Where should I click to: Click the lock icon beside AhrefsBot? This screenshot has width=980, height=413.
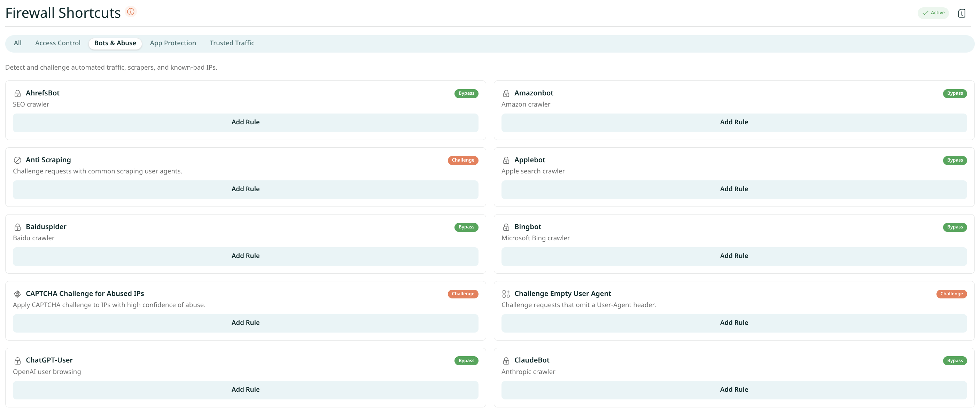click(17, 94)
